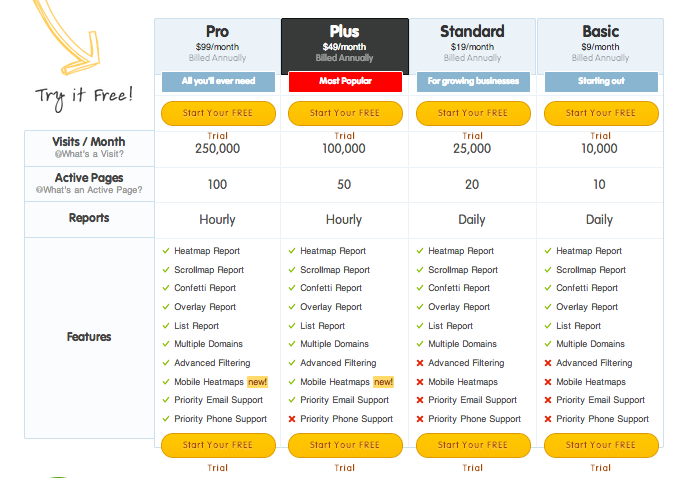Image resolution: width=689 pixels, height=478 pixels.
Task: Click the green check beside Basic Multiple Domains
Action: [548, 344]
